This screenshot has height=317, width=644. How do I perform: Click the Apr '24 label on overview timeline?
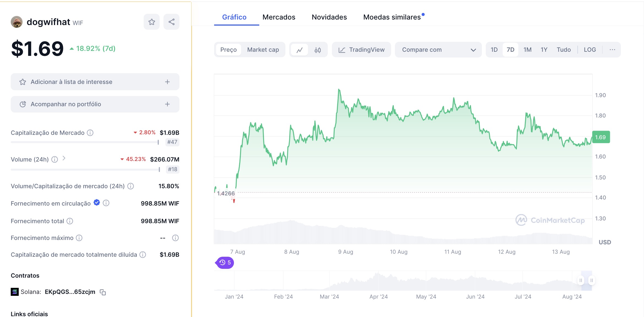click(x=378, y=297)
